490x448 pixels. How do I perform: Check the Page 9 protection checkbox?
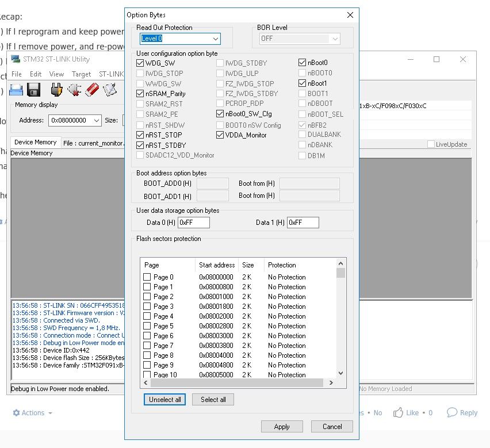click(147, 365)
